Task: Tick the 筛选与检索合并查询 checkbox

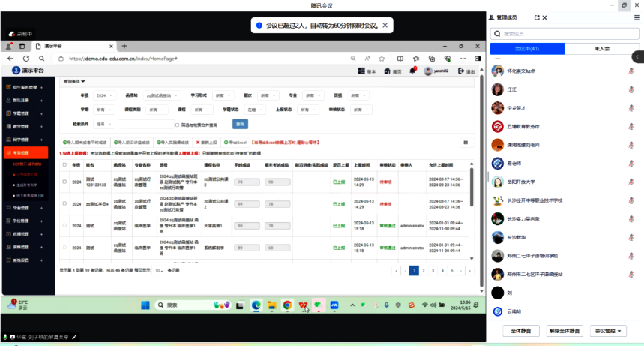Action: click(177, 125)
